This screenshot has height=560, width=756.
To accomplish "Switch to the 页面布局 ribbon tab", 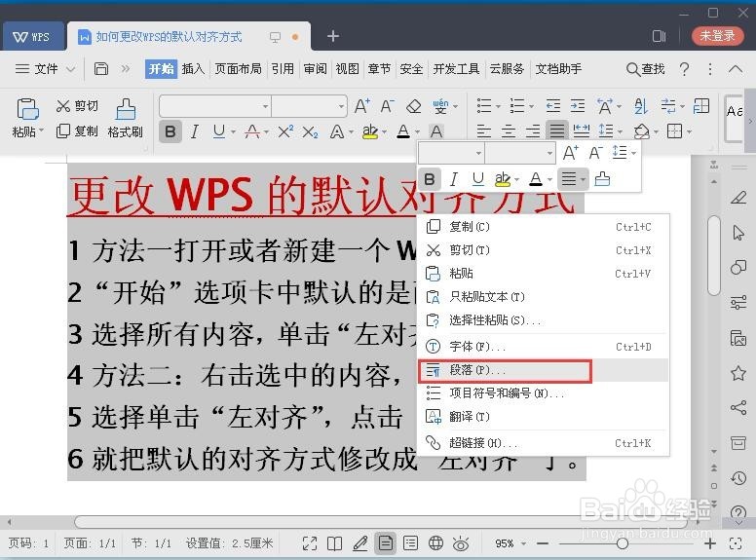I will [x=238, y=69].
